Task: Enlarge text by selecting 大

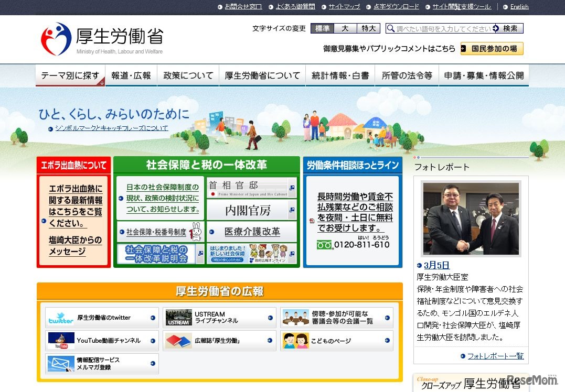Action: click(345, 28)
